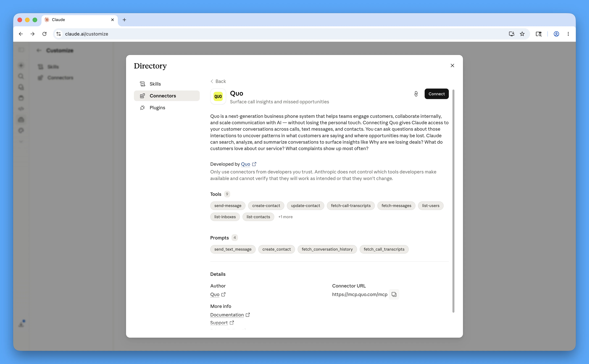This screenshot has height=364, width=589.
Task: Click Skills in the background Customize page
Action: 53,67
